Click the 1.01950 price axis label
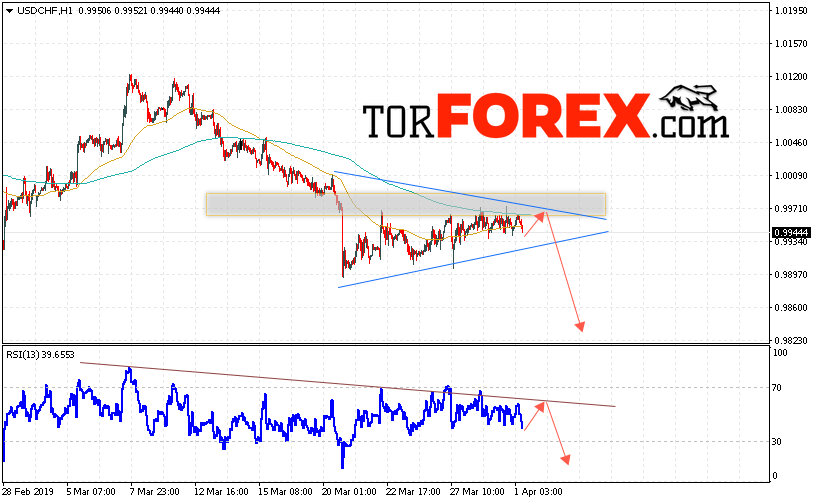815x503 pixels. pyautogui.click(x=791, y=10)
